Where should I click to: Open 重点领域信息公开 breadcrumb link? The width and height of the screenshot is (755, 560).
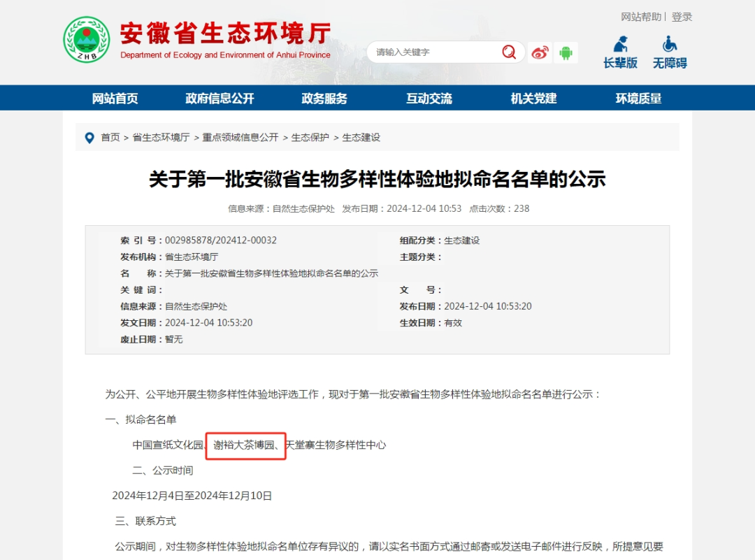(x=240, y=138)
